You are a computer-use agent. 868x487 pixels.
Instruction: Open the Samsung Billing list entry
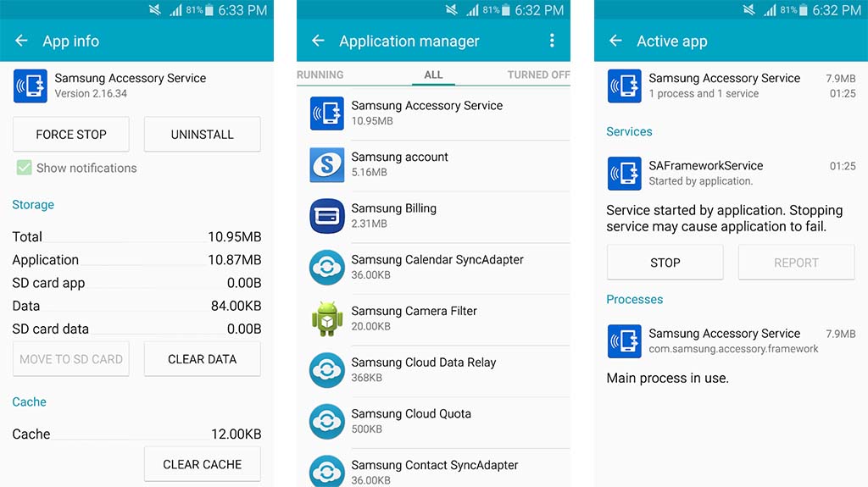point(433,216)
